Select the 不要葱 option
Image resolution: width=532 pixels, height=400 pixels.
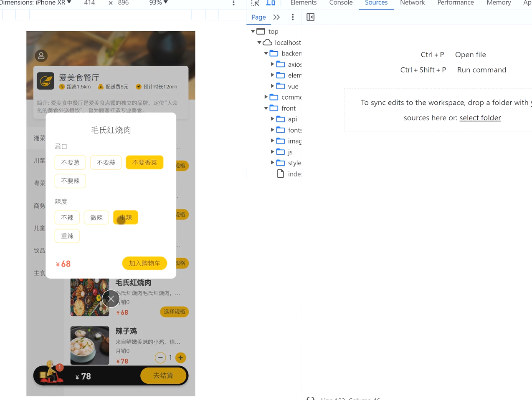pos(70,163)
